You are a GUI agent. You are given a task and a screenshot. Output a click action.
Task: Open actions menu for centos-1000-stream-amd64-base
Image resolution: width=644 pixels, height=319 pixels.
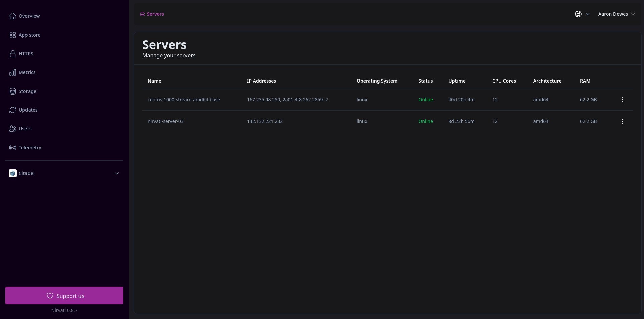623,100
